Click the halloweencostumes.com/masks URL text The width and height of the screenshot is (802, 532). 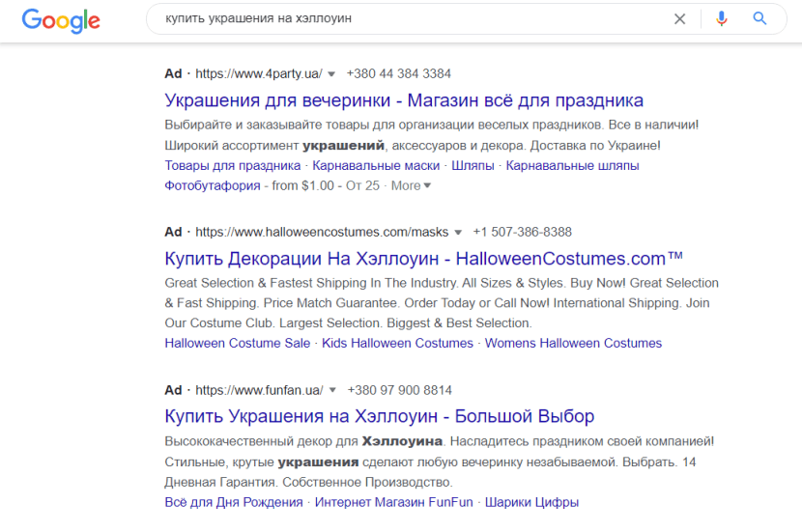pyautogui.click(x=322, y=232)
